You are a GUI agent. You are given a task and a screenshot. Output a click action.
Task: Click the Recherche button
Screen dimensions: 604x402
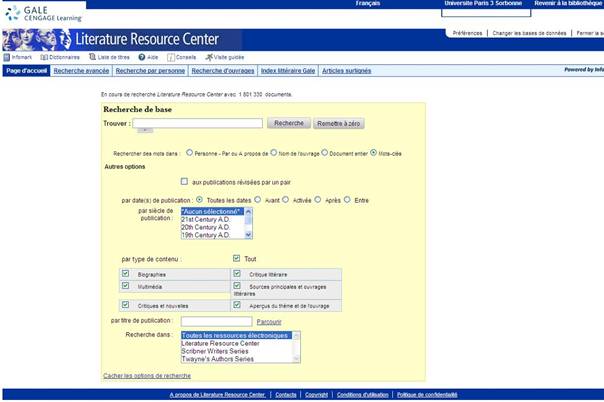[289, 123]
